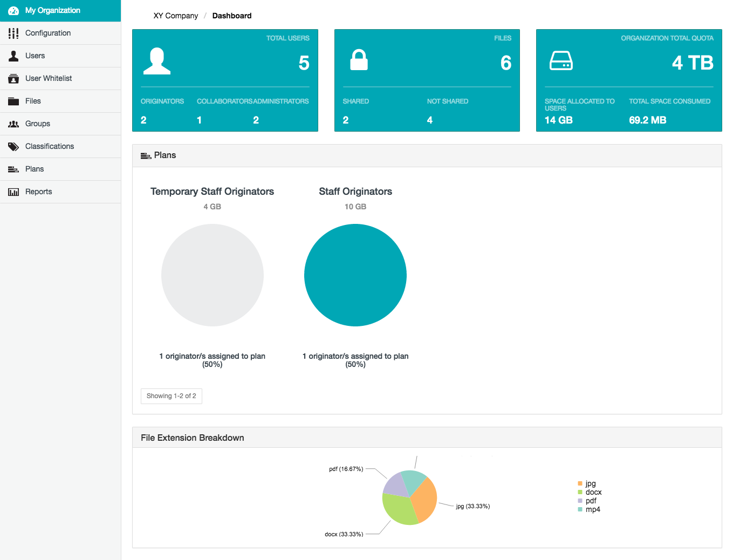The width and height of the screenshot is (733, 560).
Task: Click the Files card lock icon
Action: [359, 60]
